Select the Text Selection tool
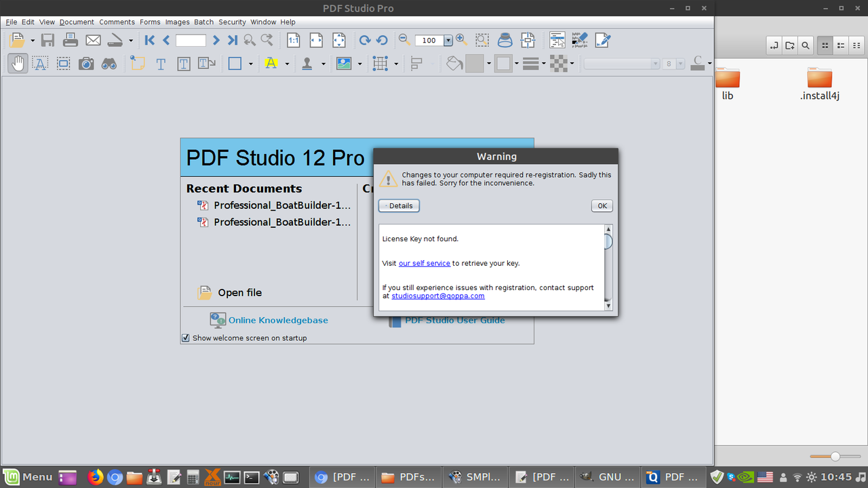The height and width of the screenshot is (488, 868). [40, 63]
